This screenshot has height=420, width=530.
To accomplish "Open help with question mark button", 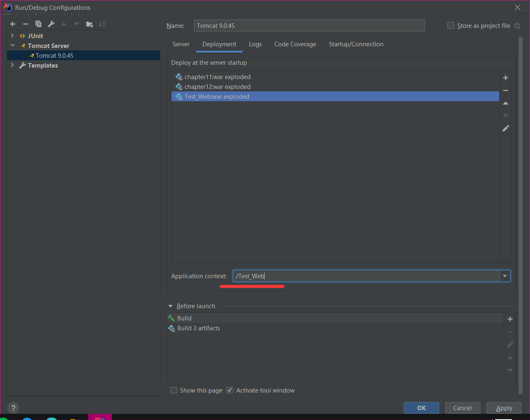I will pos(13,408).
